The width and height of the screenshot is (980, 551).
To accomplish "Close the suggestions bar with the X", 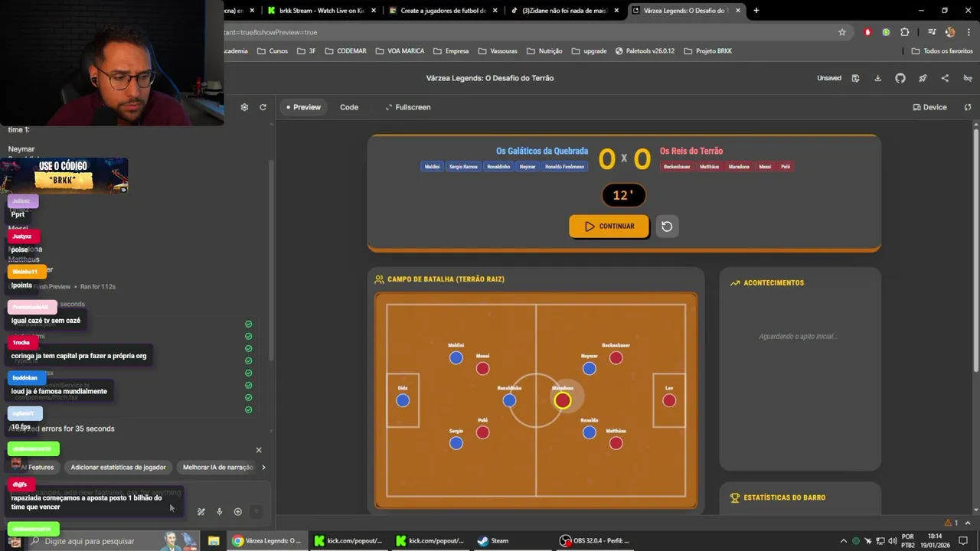I will (x=259, y=450).
